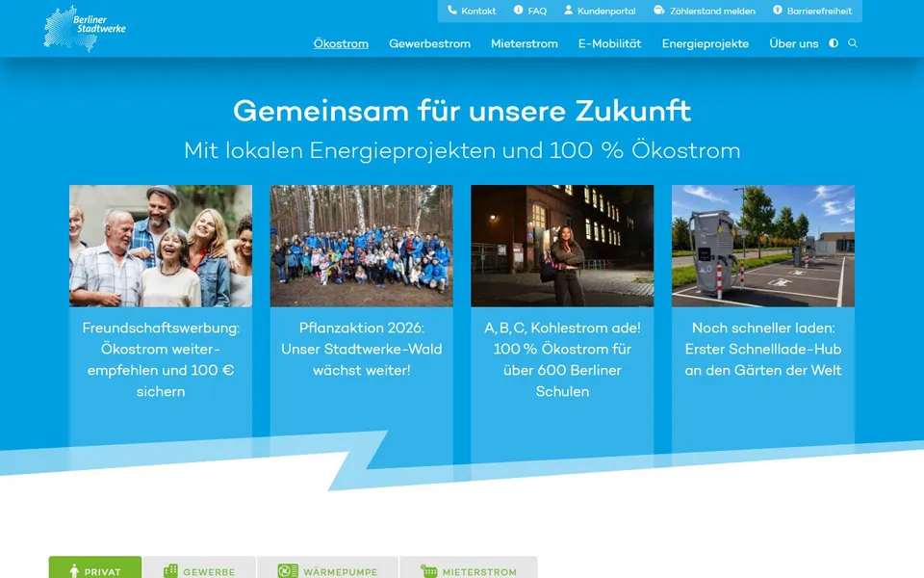924x578 pixels.
Task: Open the Ökostrom menu
Action: 341,43
